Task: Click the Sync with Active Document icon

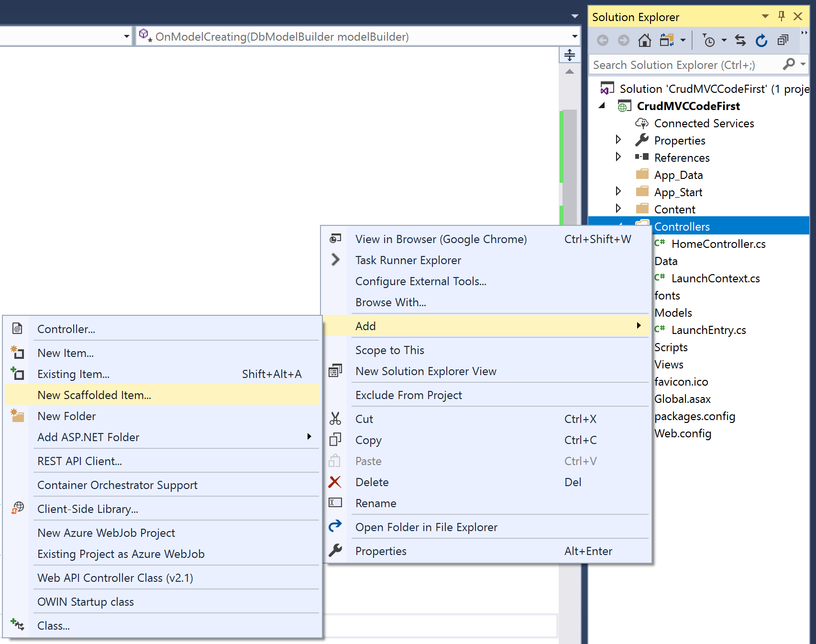Action: click(740, 41)
